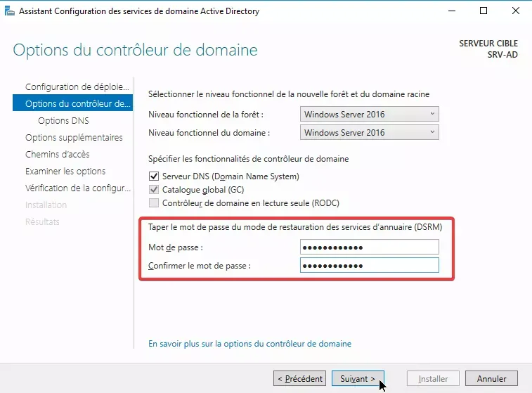
Task: Click the Précédent button
Action: pos(300,378)
